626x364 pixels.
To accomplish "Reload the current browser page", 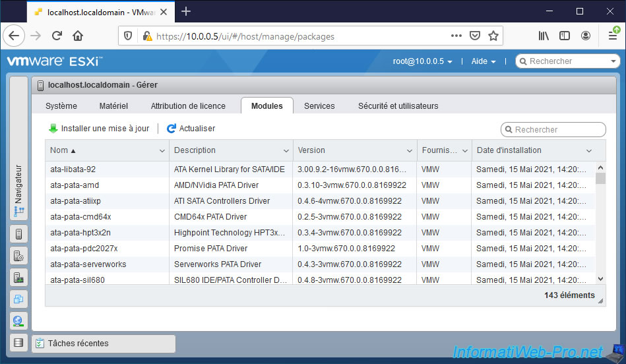I will click(x=57, y=36).
